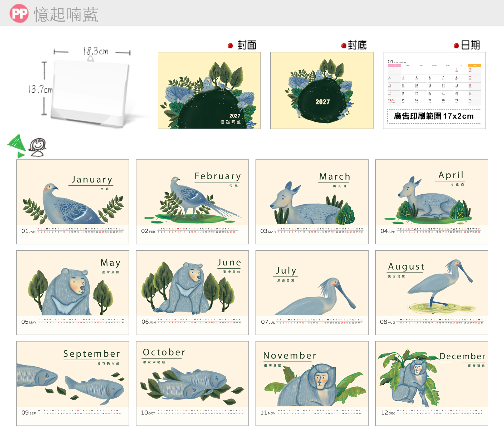This screenshot has height=439, width=504.
Task: Click the July month title
Action: click(x=286, y=271)
